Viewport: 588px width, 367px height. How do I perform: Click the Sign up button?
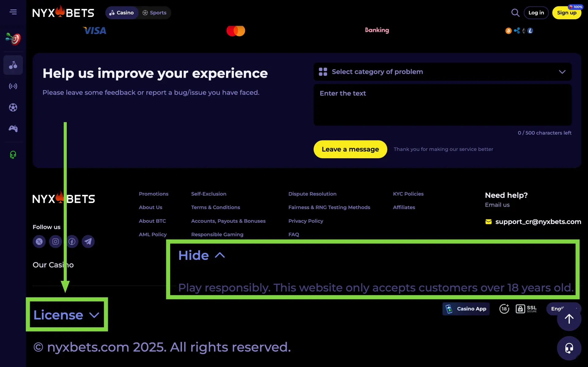tap(567, 13)
